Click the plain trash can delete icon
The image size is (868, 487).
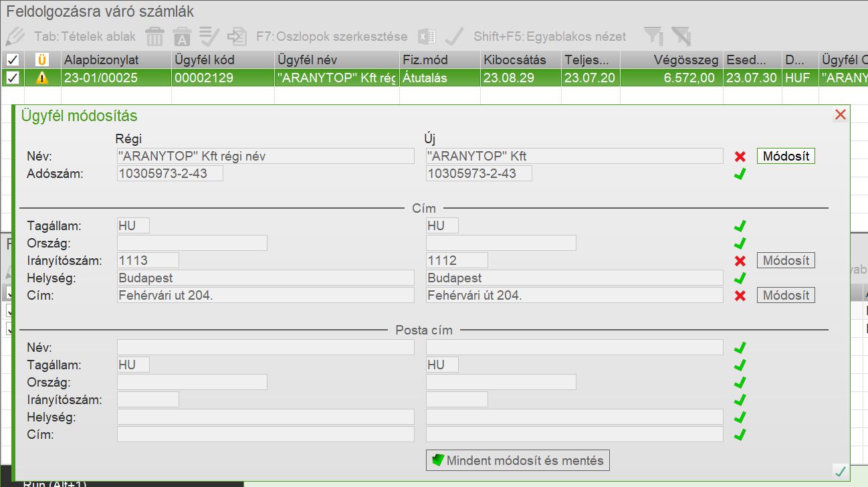coord(155,35)
